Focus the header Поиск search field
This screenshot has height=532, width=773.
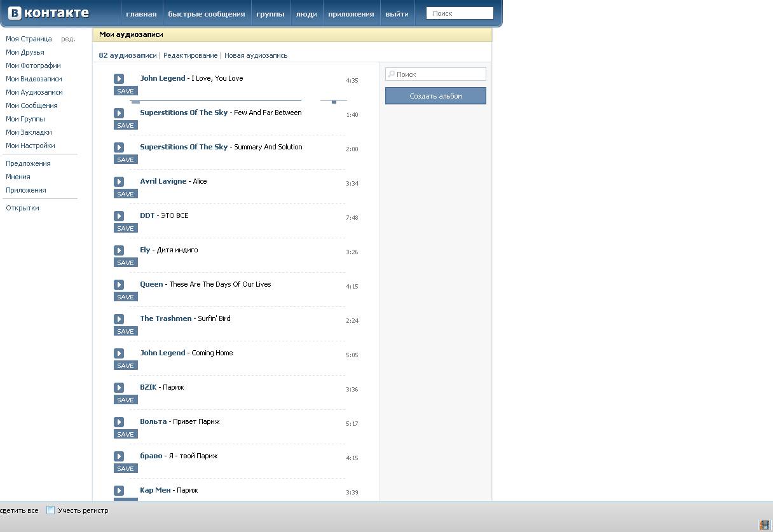tap(460, 13)
